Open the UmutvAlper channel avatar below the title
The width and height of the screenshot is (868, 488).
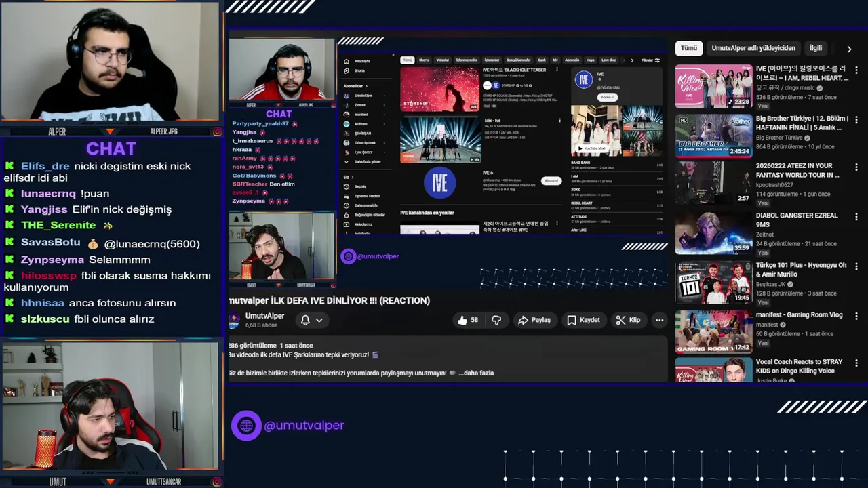234,320
